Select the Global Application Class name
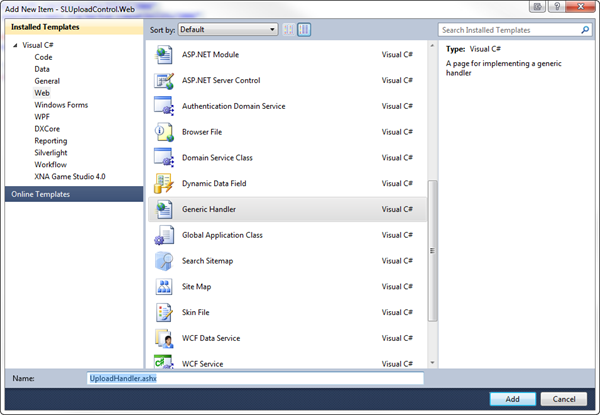The height and width of the screenshot is (415, 600). pyautogui.click(x=222, y=235)
